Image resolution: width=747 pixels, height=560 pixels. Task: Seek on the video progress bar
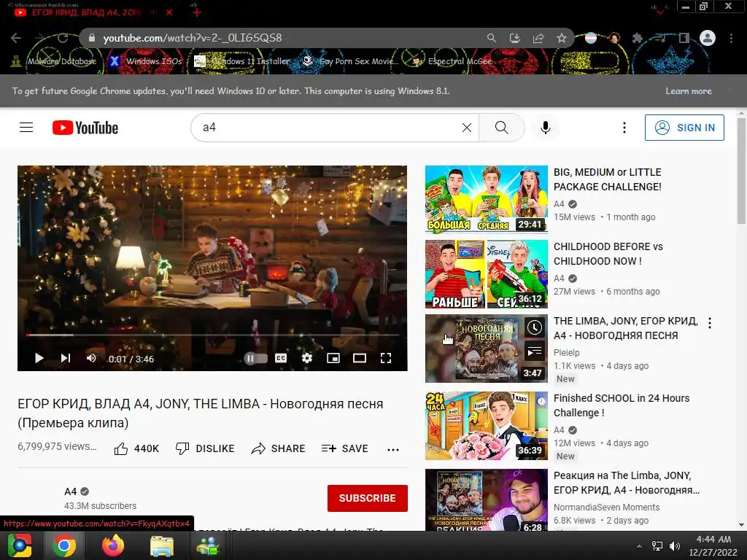point(212,335)
